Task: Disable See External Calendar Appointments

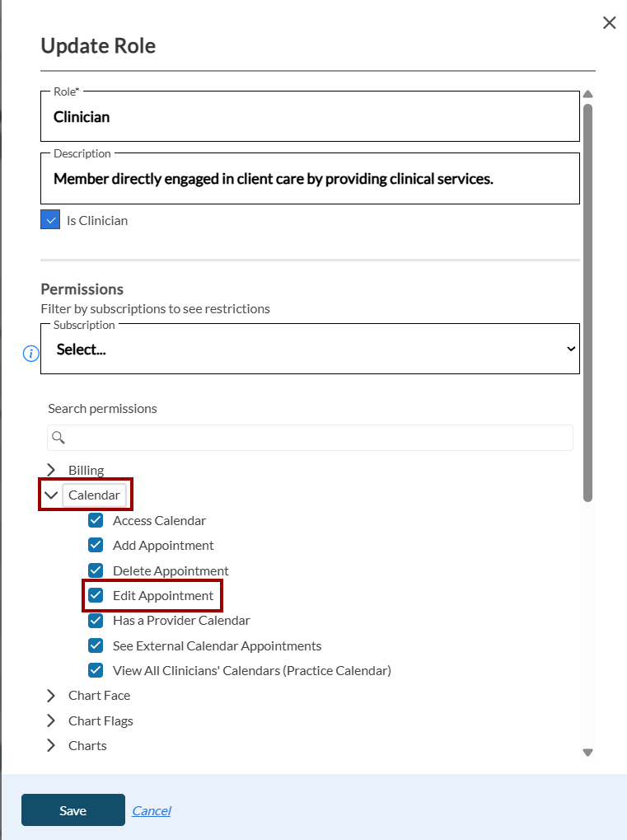Action: point(96,645)
